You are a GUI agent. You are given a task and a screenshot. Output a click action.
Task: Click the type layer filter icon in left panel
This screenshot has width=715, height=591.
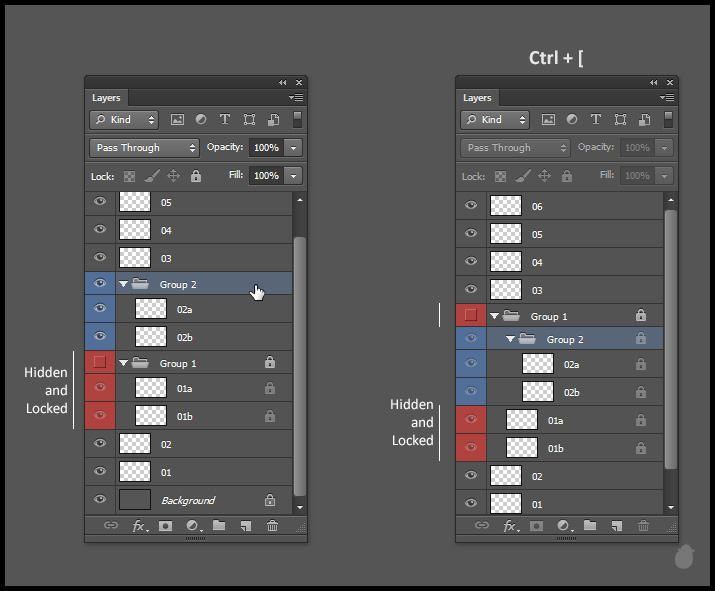224,119
